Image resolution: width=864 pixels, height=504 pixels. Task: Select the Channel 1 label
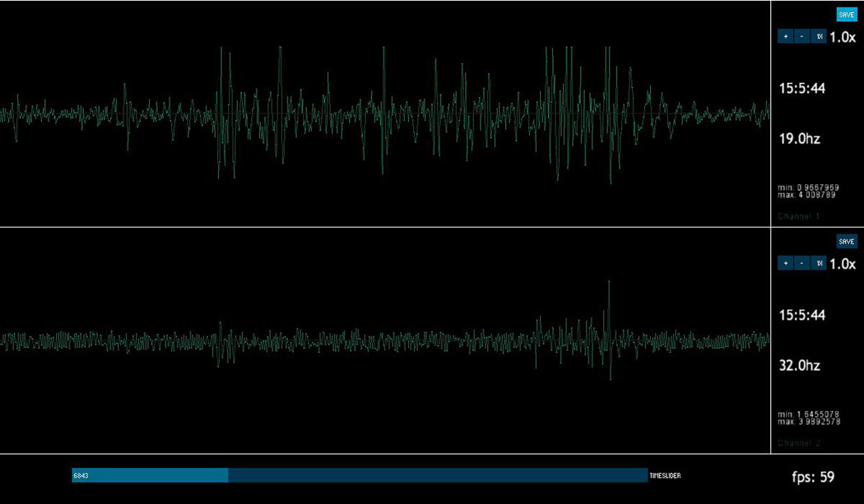pyautogui.click(x=797, y=215)
